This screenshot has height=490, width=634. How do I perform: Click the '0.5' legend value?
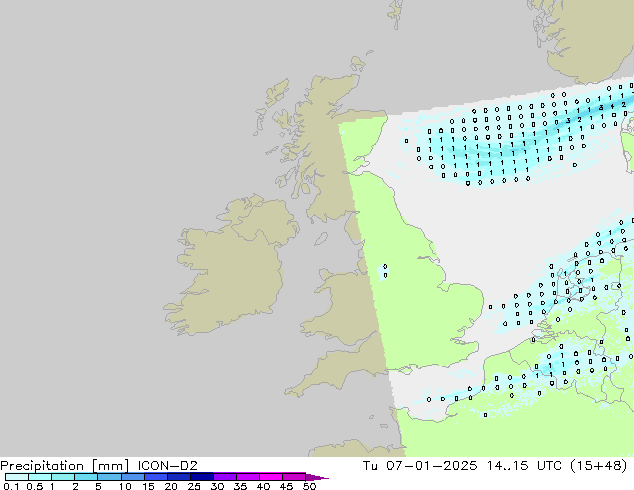pos(35,486)
